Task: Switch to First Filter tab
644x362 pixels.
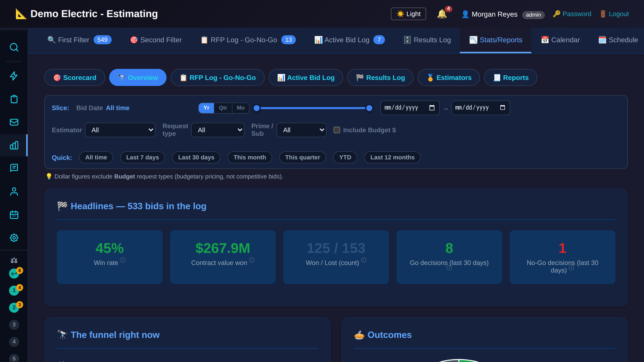Action: pos(79,40)
